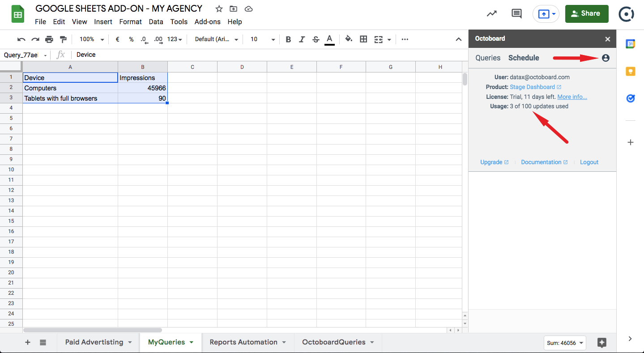
Task: Open the Stage Dashboard link
Action: (535, 87)
